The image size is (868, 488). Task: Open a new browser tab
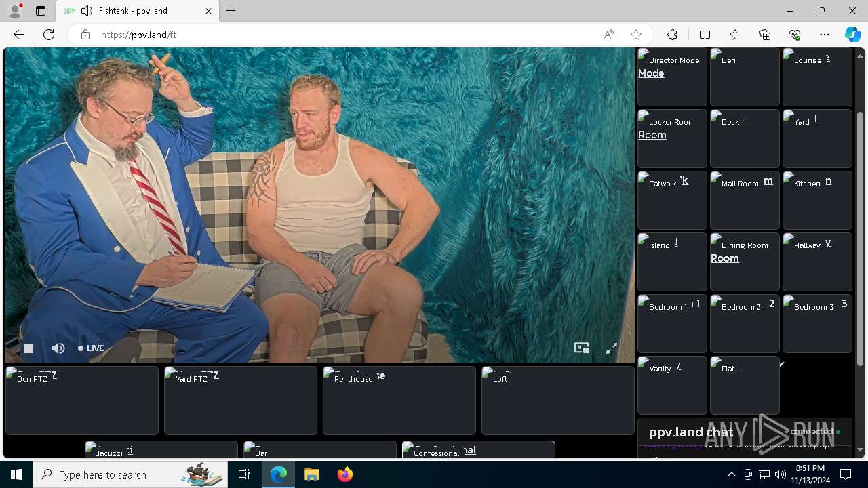231,11
